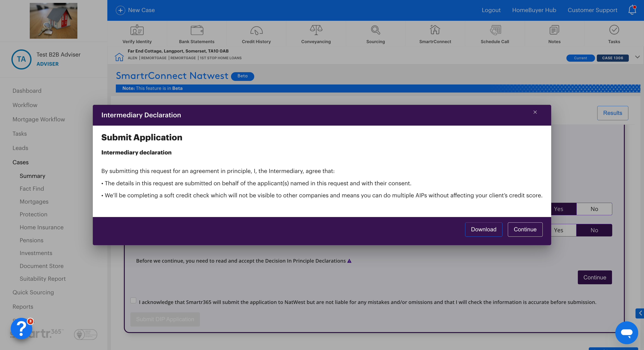The height and width of the screenshot is (350, 644).
Task: Click Logout link
Action: [x=491, y=10]
